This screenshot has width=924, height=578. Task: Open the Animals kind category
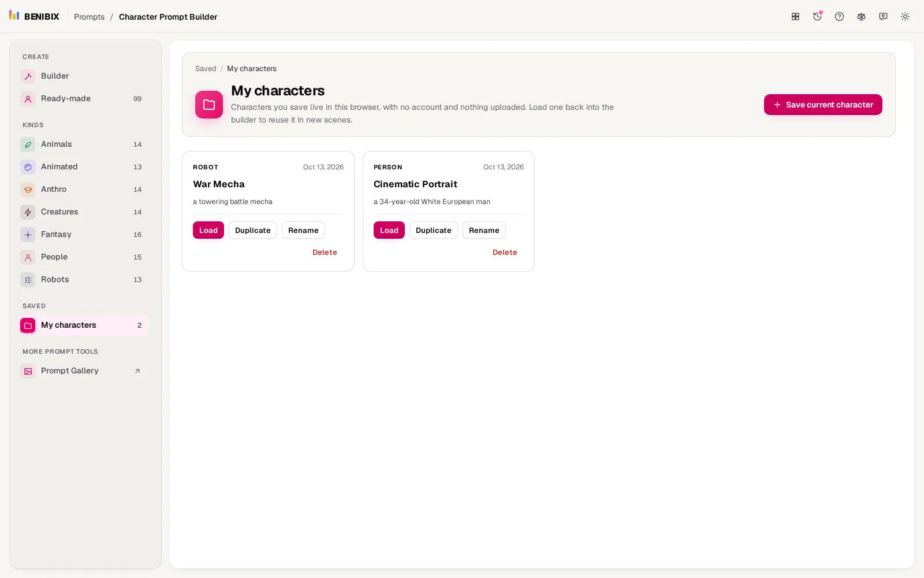point(84,144)
